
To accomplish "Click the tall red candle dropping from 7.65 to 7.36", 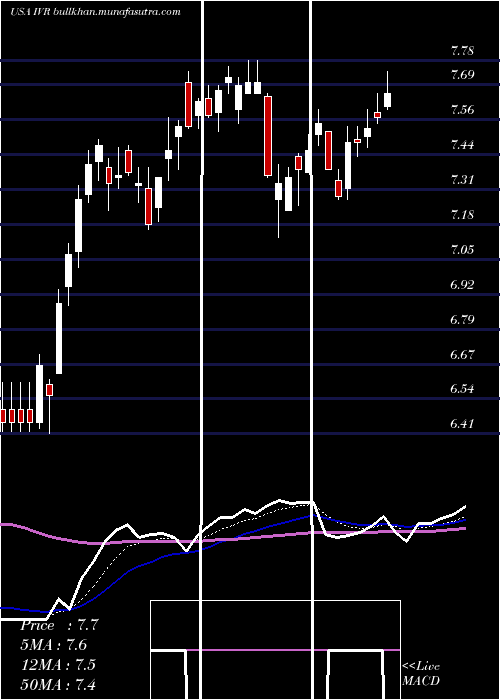I will point(268,135).
